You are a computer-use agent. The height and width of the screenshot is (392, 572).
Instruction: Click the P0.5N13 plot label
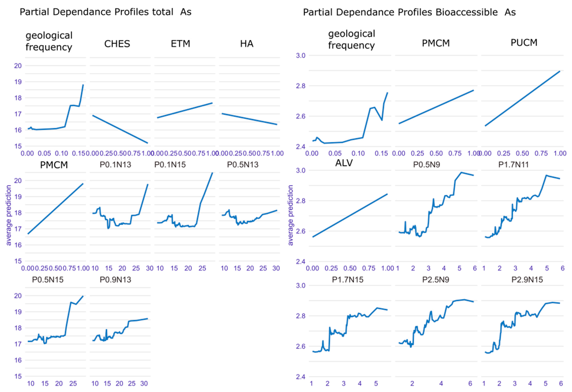click(243, 165)
